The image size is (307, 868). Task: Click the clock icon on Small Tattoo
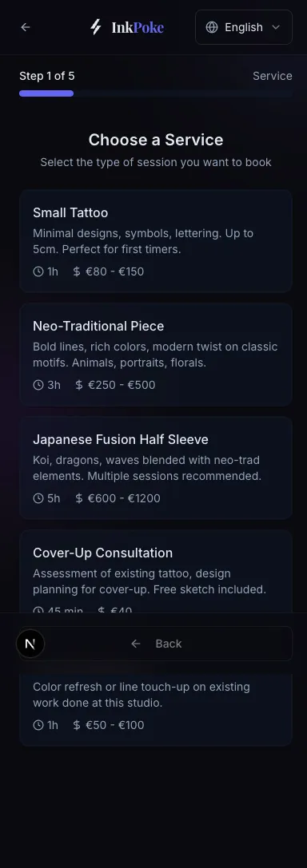click(38, 271)
